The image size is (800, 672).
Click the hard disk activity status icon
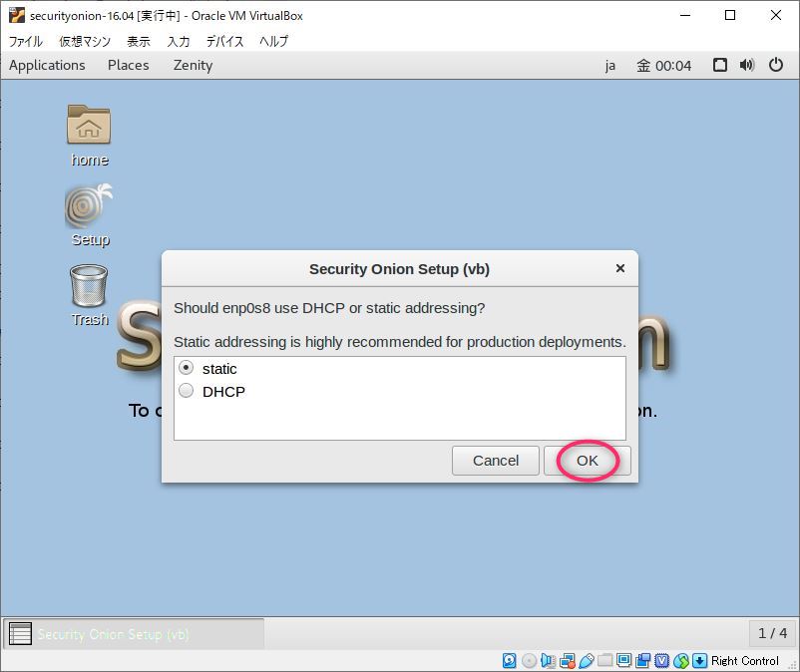509,661
